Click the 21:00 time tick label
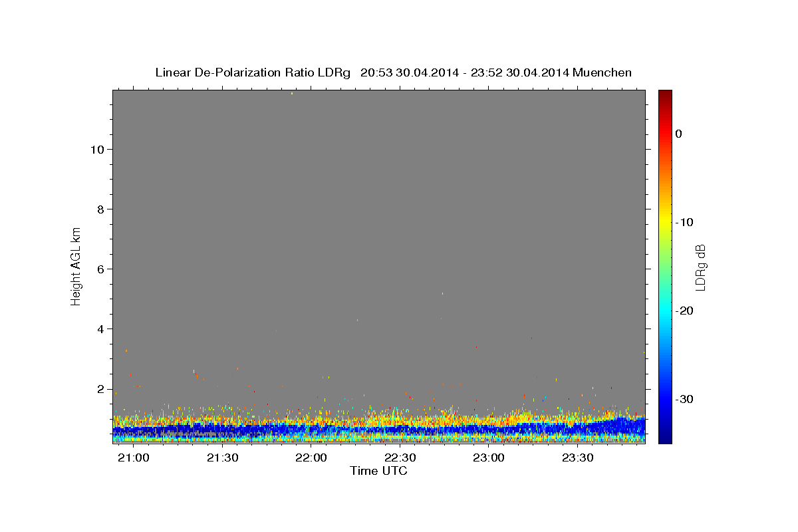 click(x=134, y=458)
